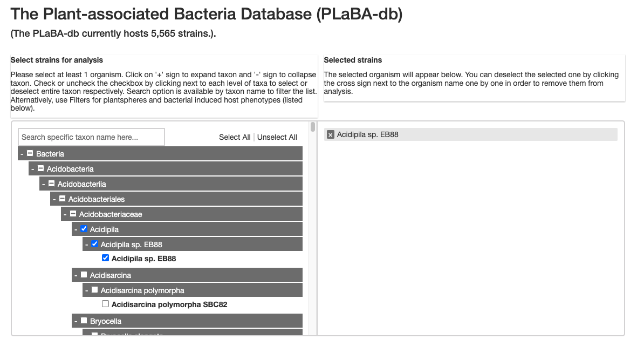Collapse the Bacteria tree node

(x=22, y=154)
